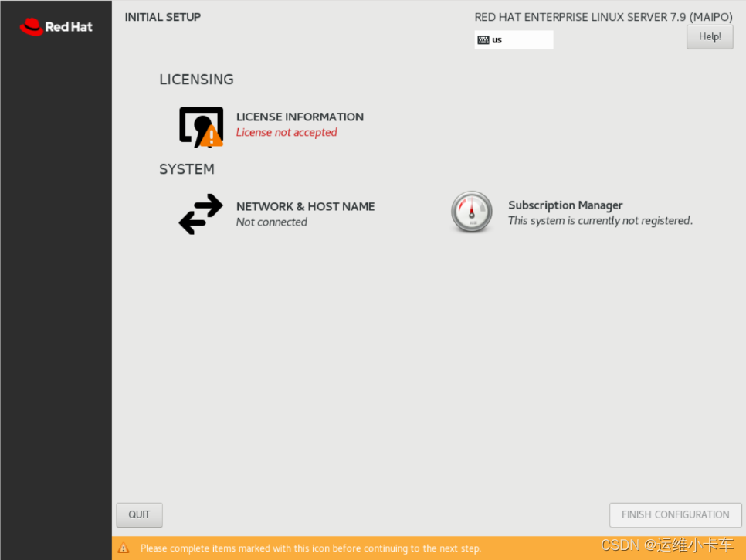Click the 'License not accepted' status text

tap(287, 132)
